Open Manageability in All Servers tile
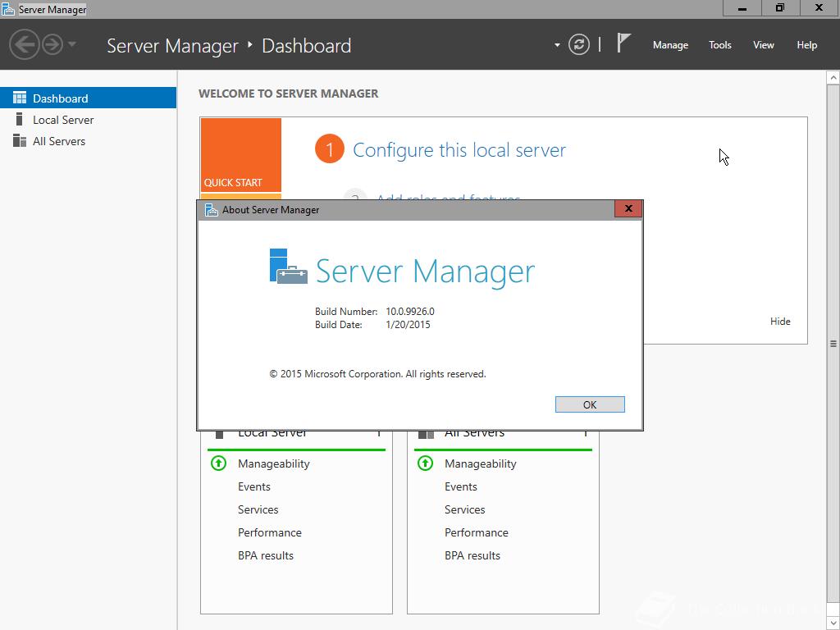This screenshot has height=630, width=840. 481,464
